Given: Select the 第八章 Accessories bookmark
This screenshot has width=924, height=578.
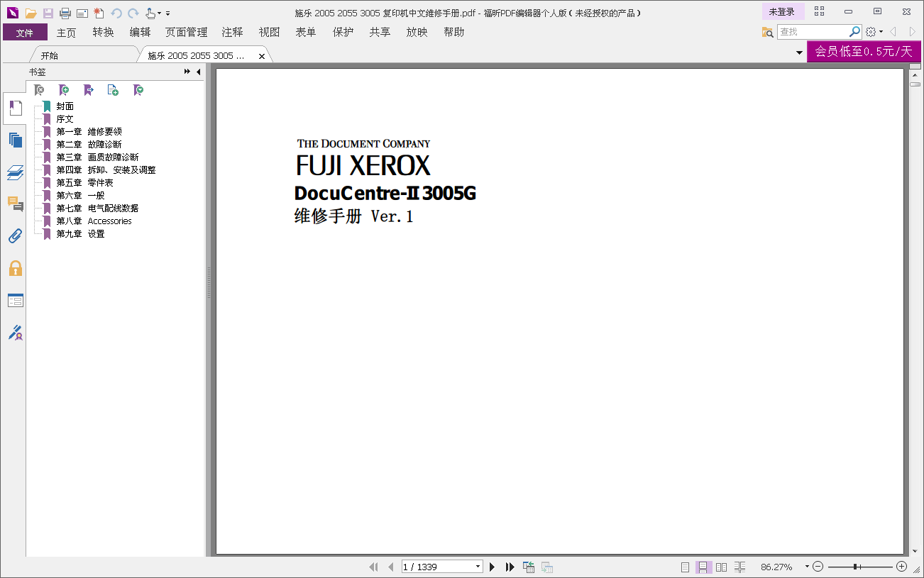Looking at the screenshot, I should (x=94, y=221).
